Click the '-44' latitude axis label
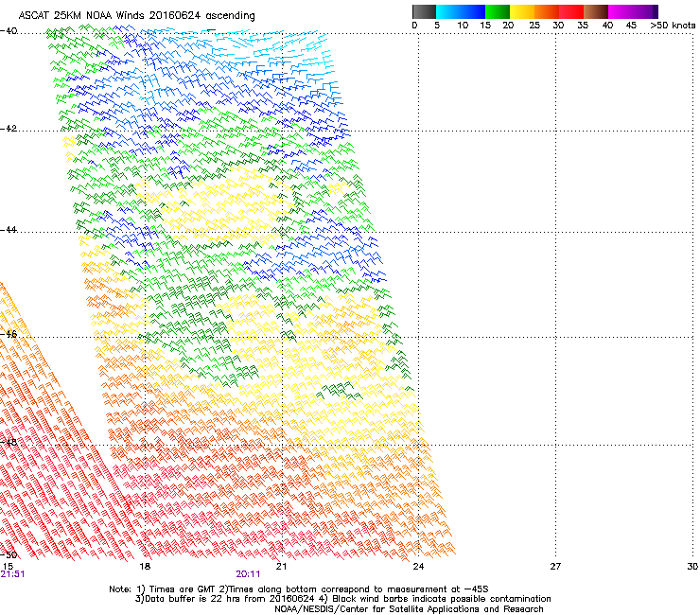 (x=9, y=230)
